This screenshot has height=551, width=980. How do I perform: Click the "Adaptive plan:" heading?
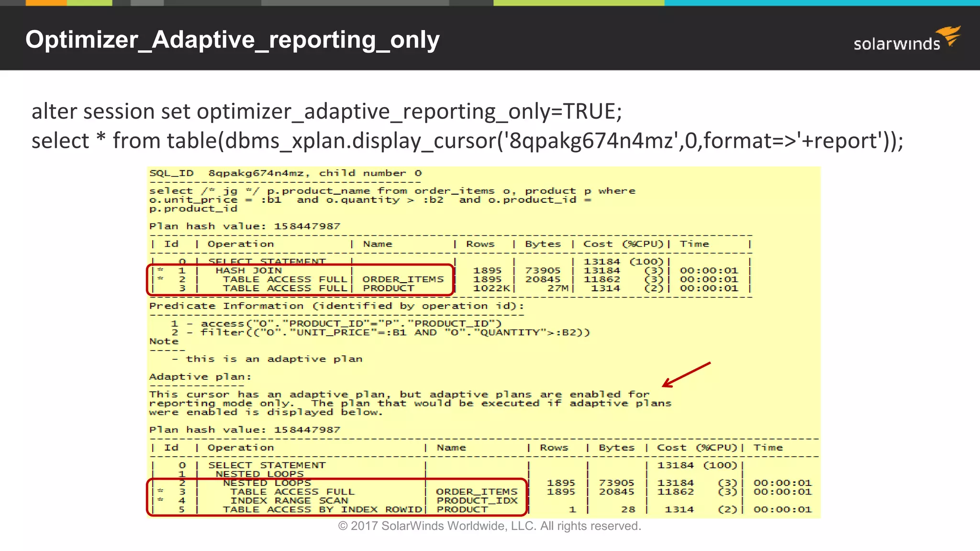point(200,377)
